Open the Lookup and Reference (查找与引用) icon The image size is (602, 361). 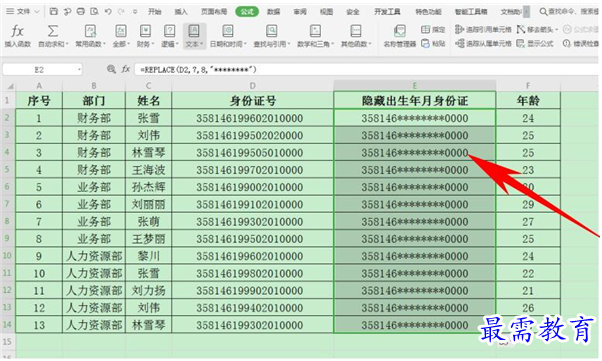[x=271, y=31]
